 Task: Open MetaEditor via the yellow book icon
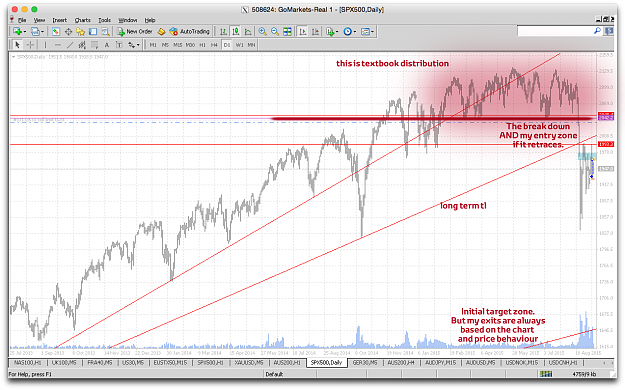click(x=161, y=32)
